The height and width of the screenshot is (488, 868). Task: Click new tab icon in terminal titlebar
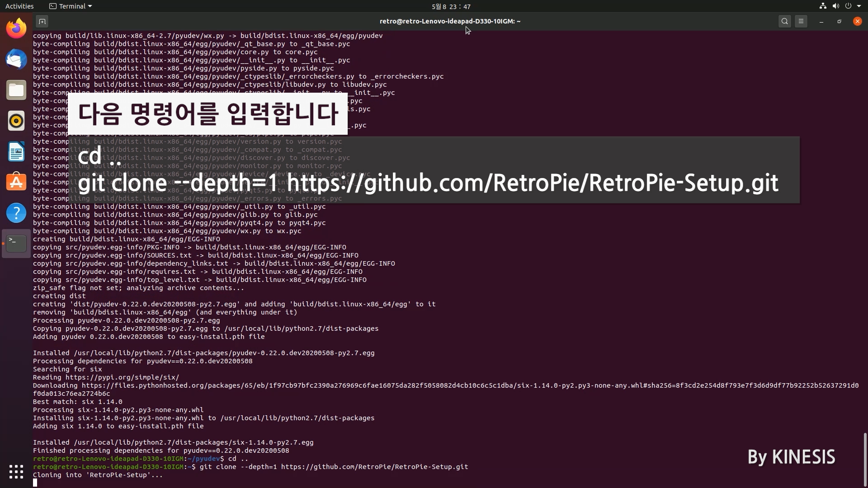click(42, 21)
